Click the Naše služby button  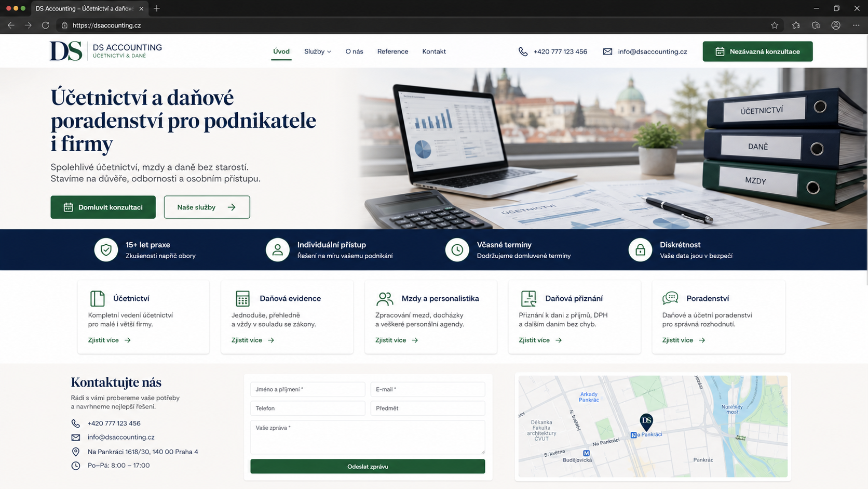[207, 207]
